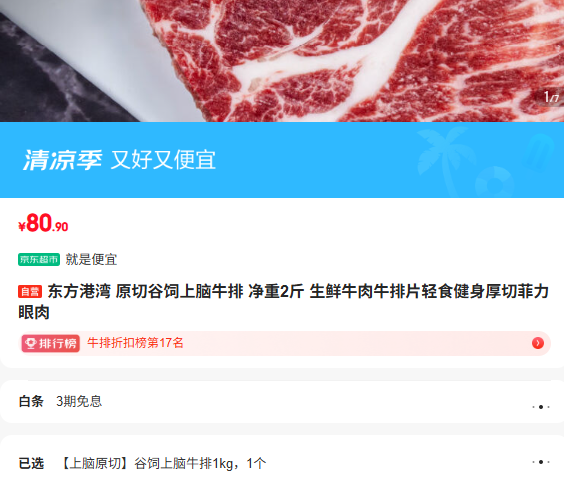Image resolution: width=564 pixels, height=480 pixels.
Task: Open the 白条 installment row
Action: tap(282, 402)
